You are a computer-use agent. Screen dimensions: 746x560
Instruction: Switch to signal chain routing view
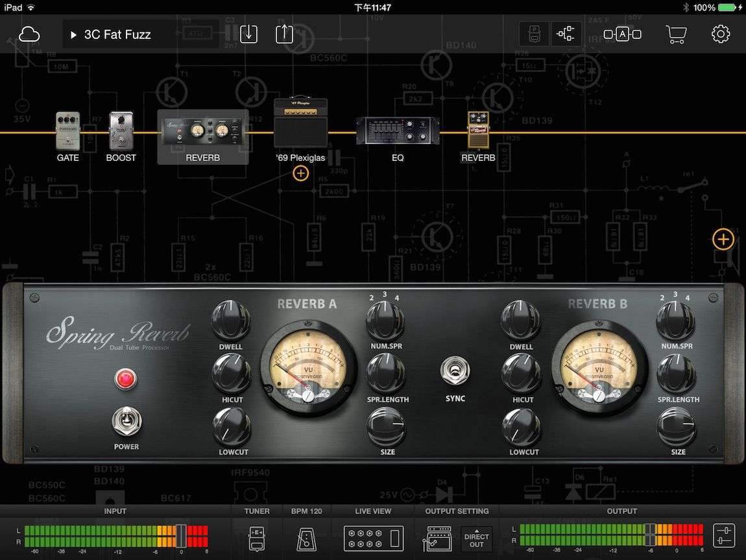click(566, 34)
